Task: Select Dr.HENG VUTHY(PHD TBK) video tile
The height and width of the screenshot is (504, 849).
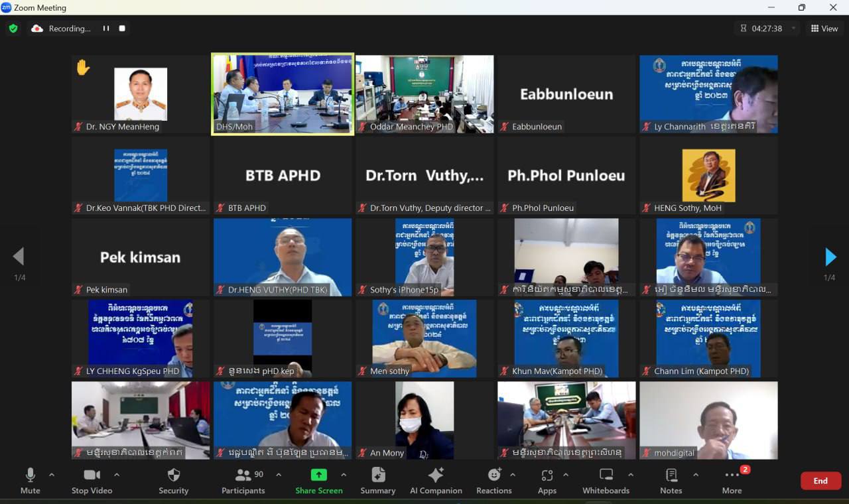Action: point(283,257)
